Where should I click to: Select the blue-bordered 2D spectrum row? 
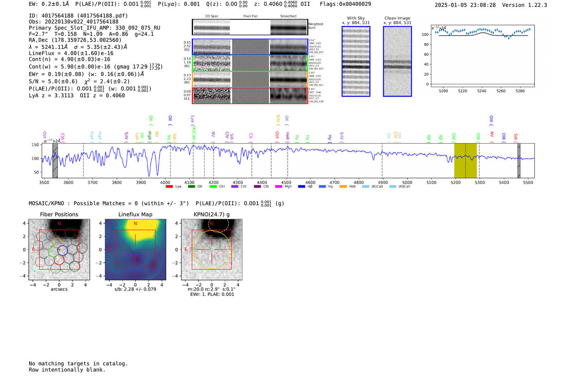250,47
